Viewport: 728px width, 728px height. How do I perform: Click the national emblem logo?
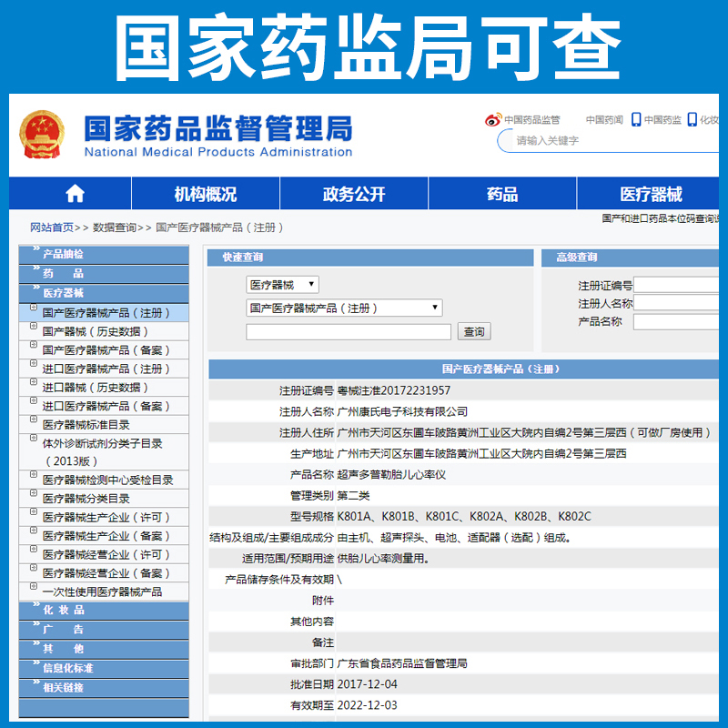tap(42, 134)
